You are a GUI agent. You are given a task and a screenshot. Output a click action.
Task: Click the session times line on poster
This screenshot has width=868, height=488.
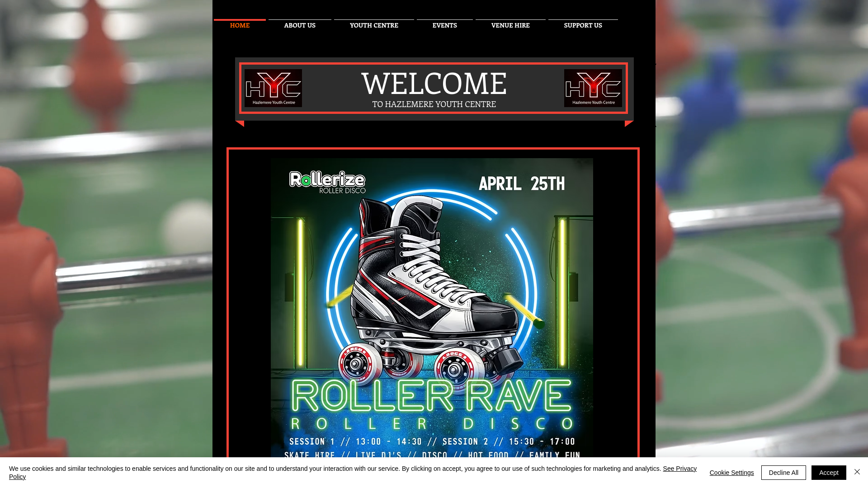pos(432,441)
